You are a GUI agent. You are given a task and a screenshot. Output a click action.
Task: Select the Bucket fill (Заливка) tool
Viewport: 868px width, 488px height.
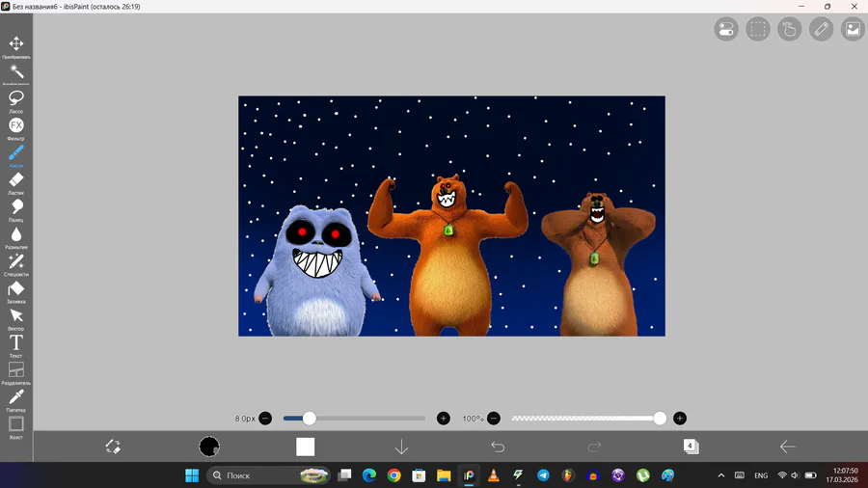coord(16,291)
